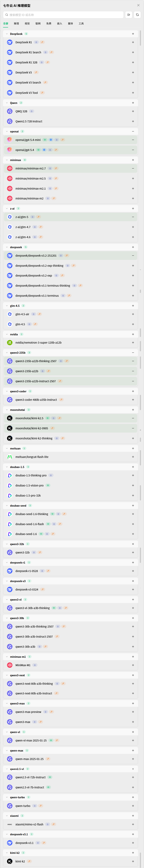Click the list manage icon beside search
This screenshot has width=144, height=868.
pos(129,15)
